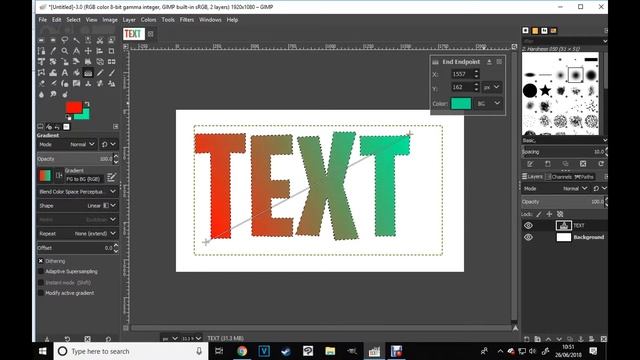This screenshot has height=360, width=640.
Task: Select the Pencil tool
Action: pos(100,73)
